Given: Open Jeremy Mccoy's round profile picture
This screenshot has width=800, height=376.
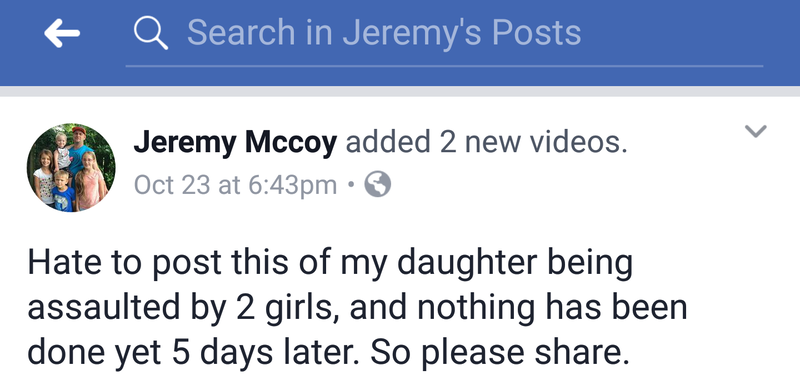Looking at the screenshot, I should coord(71,167).
